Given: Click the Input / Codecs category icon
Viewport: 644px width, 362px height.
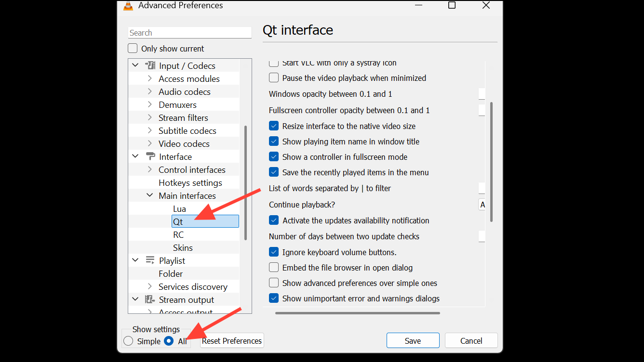Looking at the screenshot, I should (x=151, y=65).
